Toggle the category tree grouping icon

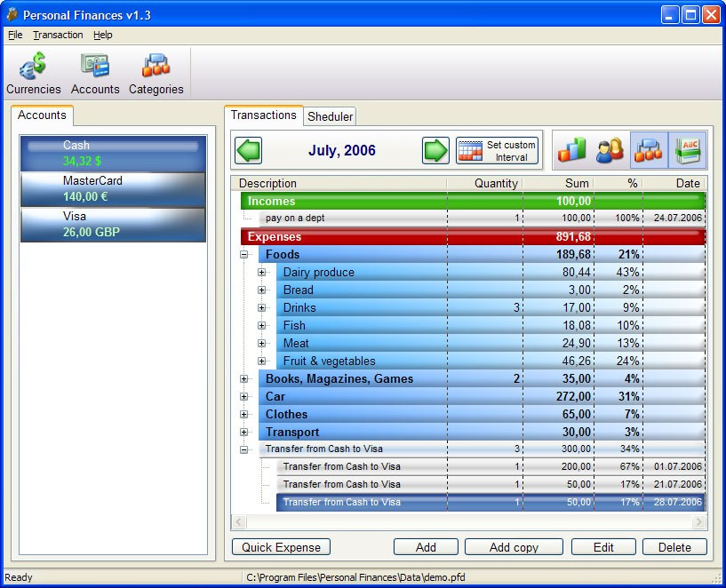pyautogui.click(x=649, y=150)
